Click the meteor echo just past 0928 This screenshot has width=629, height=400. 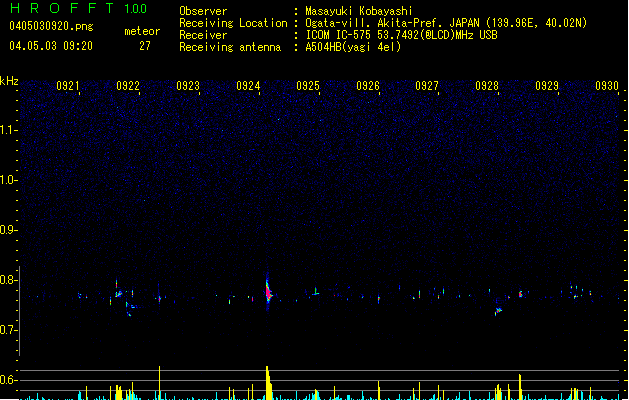pyautogui.click(x=498, y=310)
